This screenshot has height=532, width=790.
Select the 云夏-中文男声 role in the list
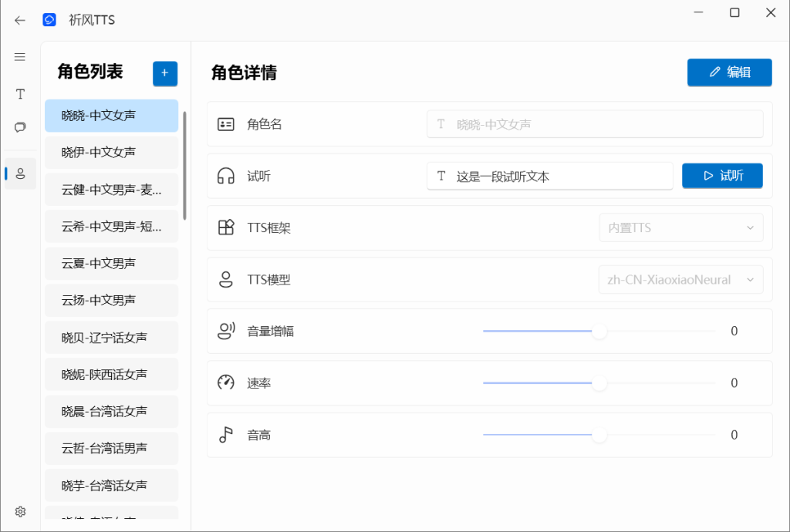(111, 264)
